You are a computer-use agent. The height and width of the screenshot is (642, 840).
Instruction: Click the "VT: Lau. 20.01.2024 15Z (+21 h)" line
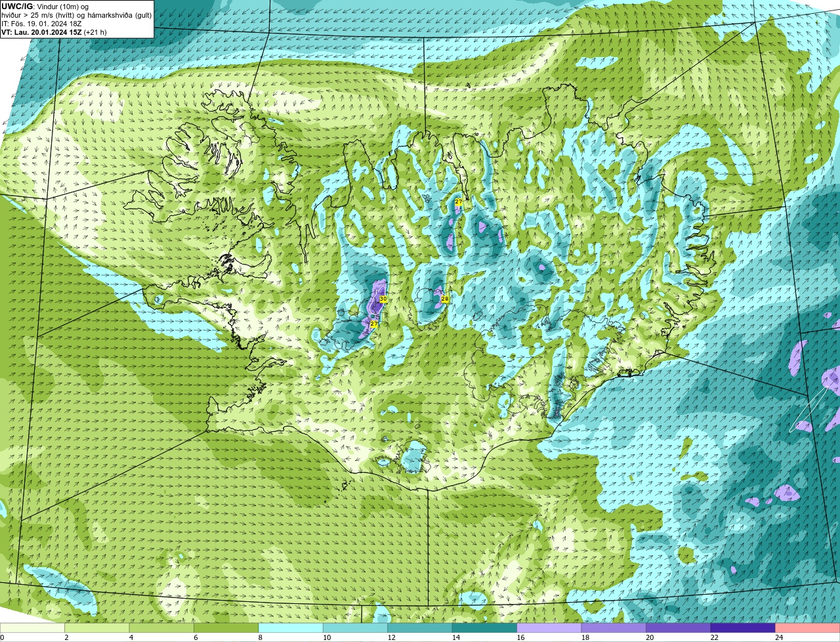pos(54,32)
